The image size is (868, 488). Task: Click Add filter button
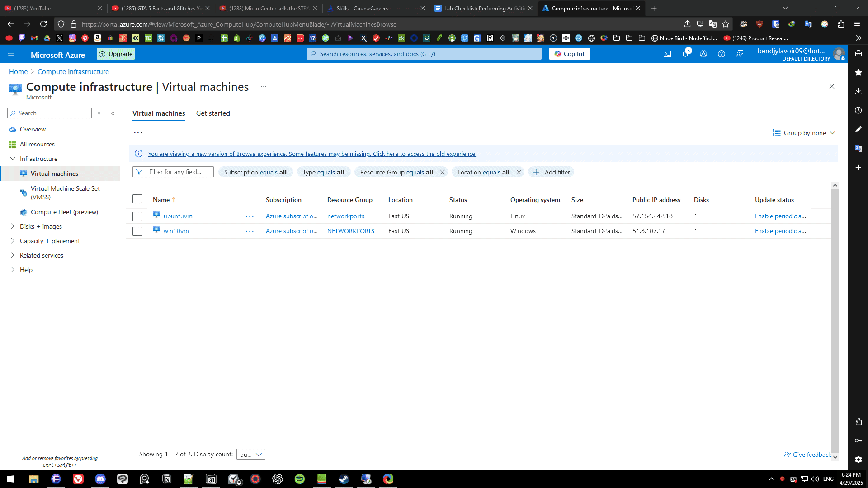pyautogui.click(x=552, y=172)
